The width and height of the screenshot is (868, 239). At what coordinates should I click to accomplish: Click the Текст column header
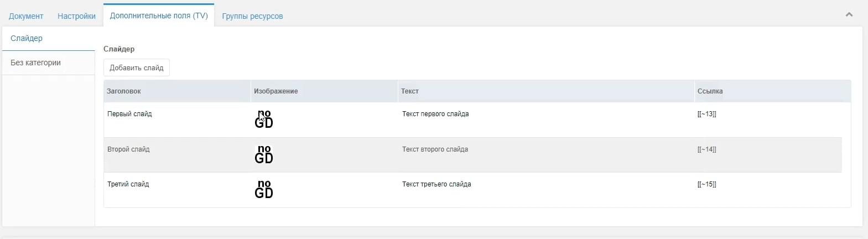pyautogui.click(x=546, y=91)
